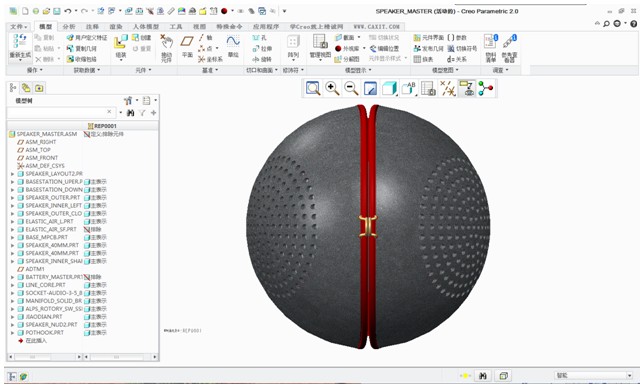Click the 关系 relations button
This screenshot has height=385, width=640.
click(x=457, y=59)
